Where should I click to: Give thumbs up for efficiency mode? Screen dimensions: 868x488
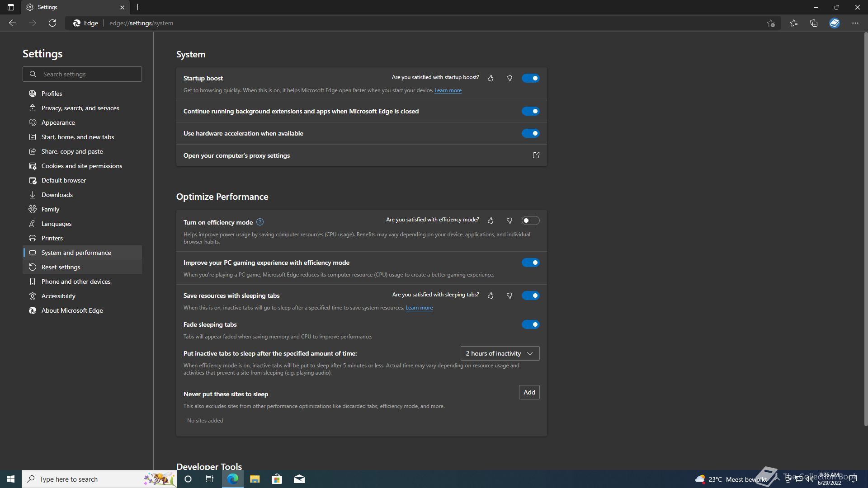pos(491,221)
